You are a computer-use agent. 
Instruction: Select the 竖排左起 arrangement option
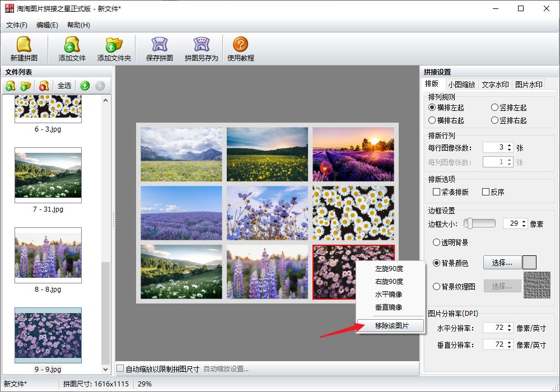click(x=509, y=108)
